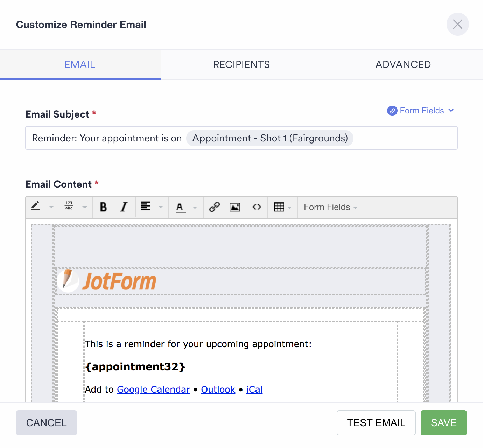Click the green Save button
This screenshot has width=483, height=448.
pyautogui.click(x=443, y=423)
